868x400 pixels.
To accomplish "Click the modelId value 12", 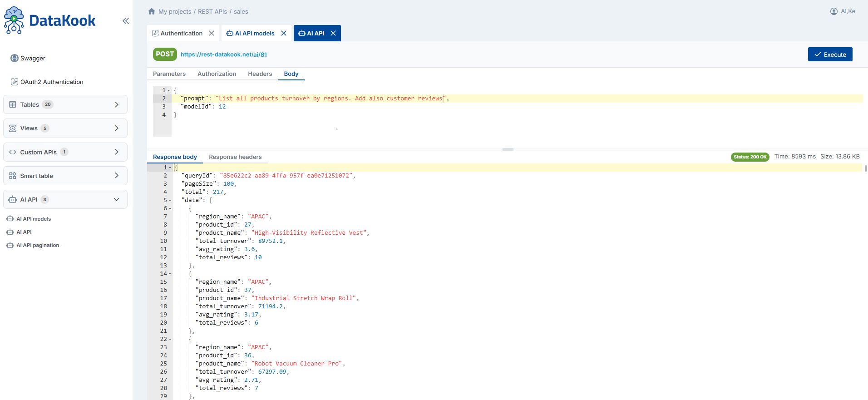I will tap(222, 107).
